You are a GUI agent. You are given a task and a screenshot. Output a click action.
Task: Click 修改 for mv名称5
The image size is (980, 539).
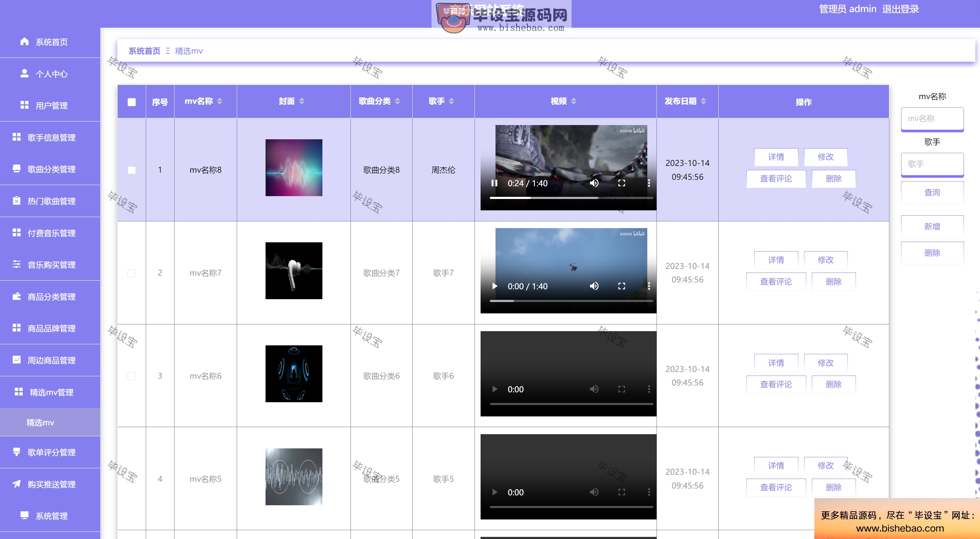pyautogui.click(x=825, y=465)
